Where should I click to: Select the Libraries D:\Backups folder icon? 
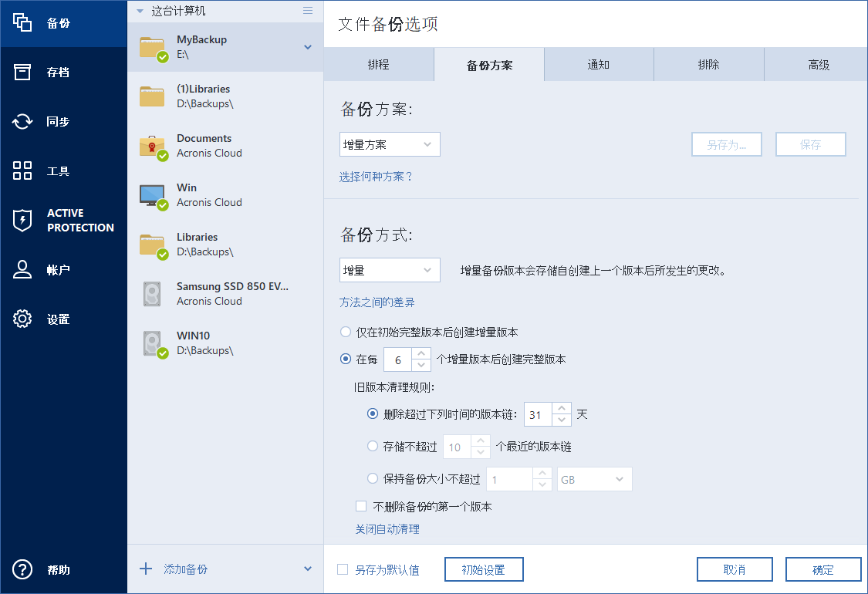point(154,246)
